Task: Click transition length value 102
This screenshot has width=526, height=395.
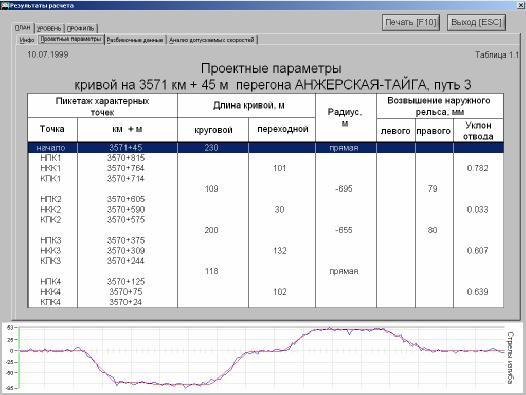Action: tap(279, 292)
